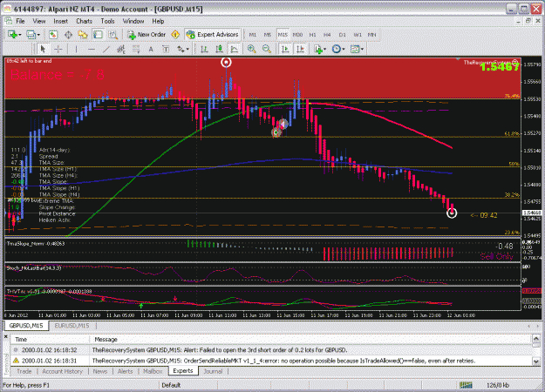Open the Indicators list dropdown
The image size is (545, 392).
320,50
